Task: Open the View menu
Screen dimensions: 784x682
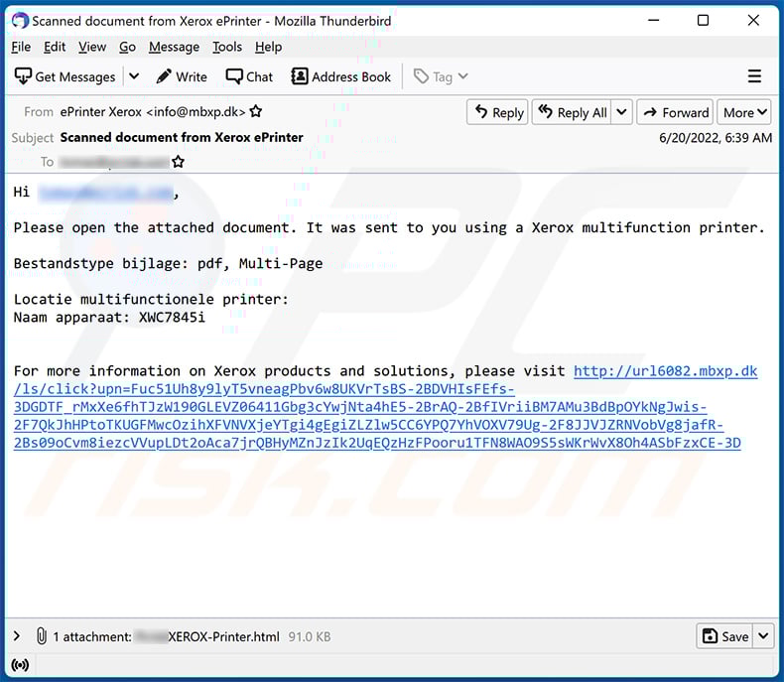Action: [92, 47]
